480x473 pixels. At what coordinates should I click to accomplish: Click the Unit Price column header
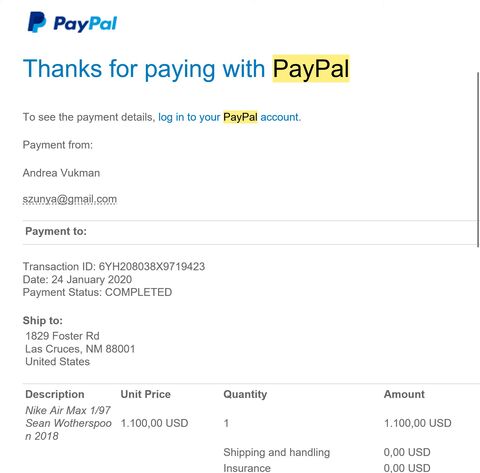[146, 394]
